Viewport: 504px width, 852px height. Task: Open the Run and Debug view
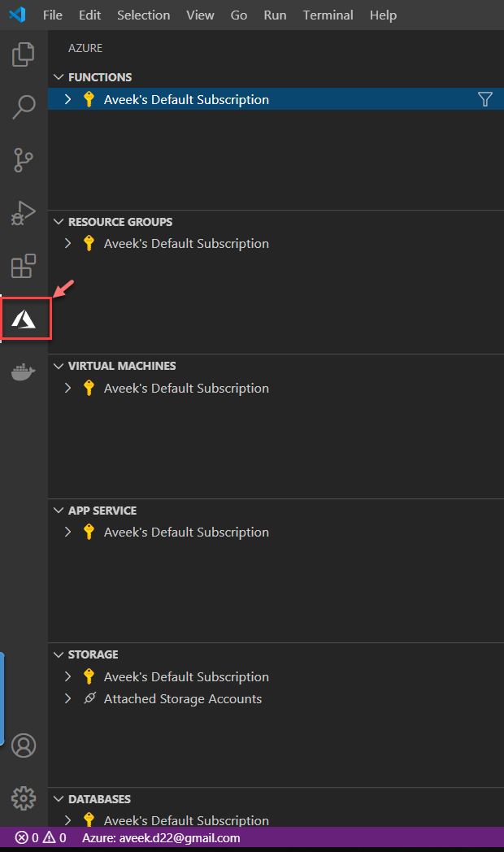click(24, 213)
